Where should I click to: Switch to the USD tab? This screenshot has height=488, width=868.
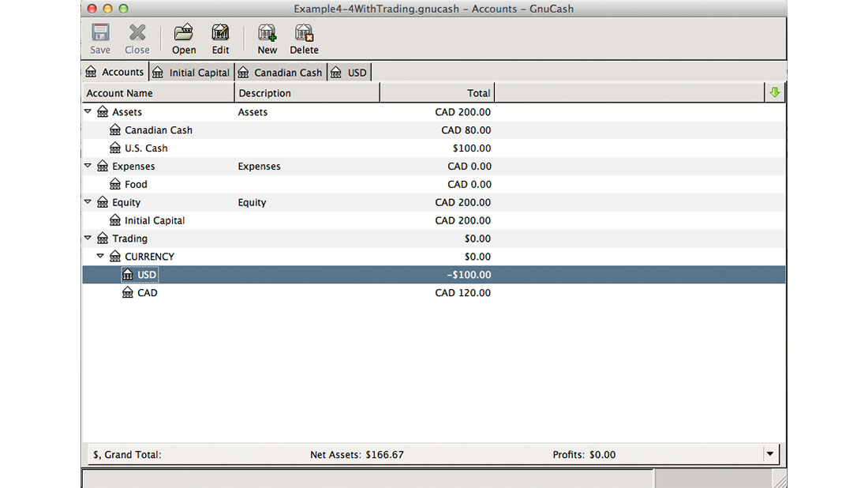click(350, 73)
